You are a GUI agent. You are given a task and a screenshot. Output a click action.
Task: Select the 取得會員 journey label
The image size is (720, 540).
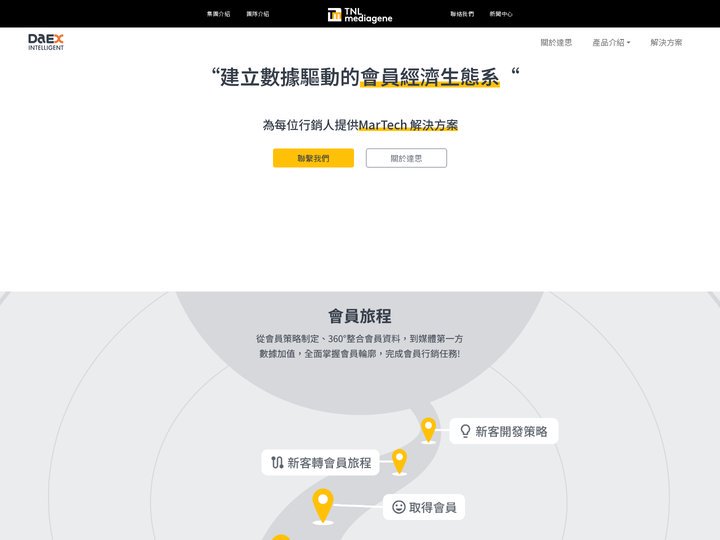point(424,507)
